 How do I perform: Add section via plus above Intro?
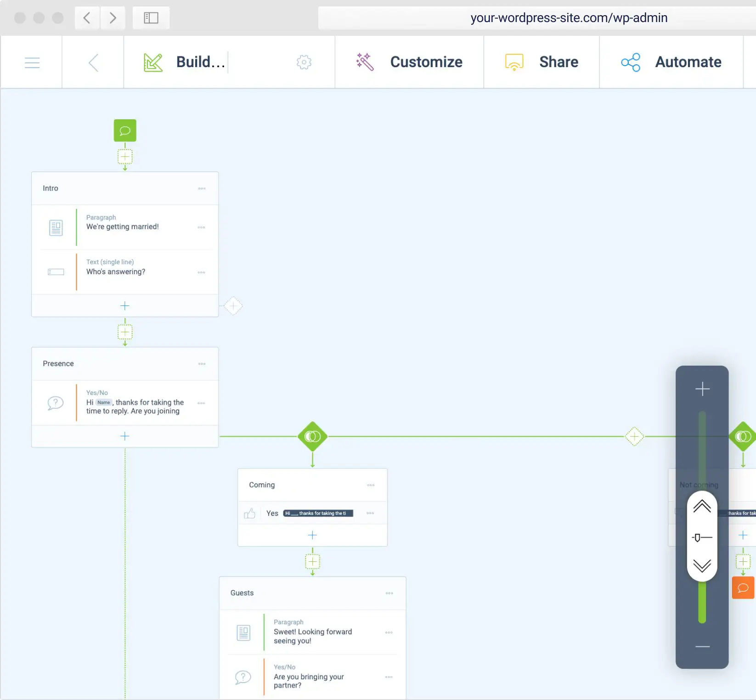click(125, 157)
